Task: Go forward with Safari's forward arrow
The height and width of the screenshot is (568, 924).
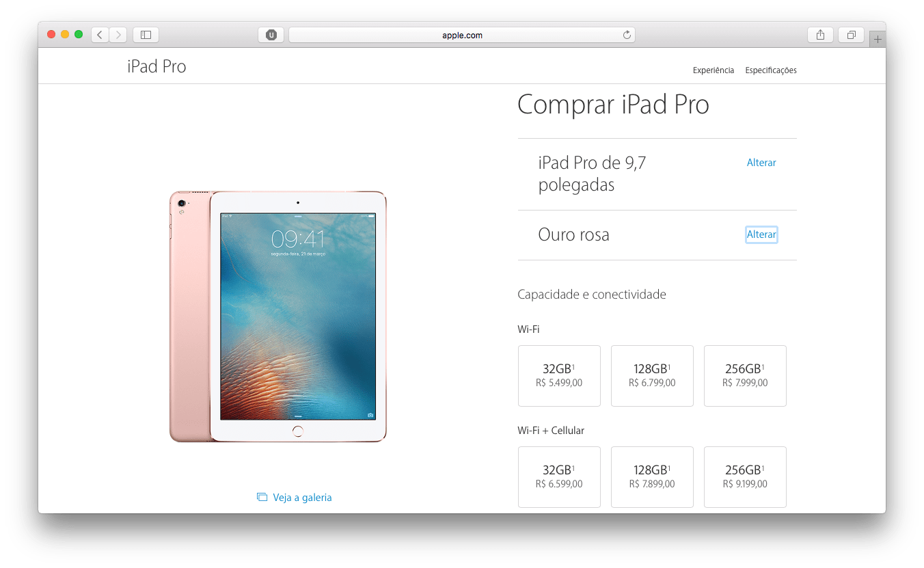Action: [118, 35]
